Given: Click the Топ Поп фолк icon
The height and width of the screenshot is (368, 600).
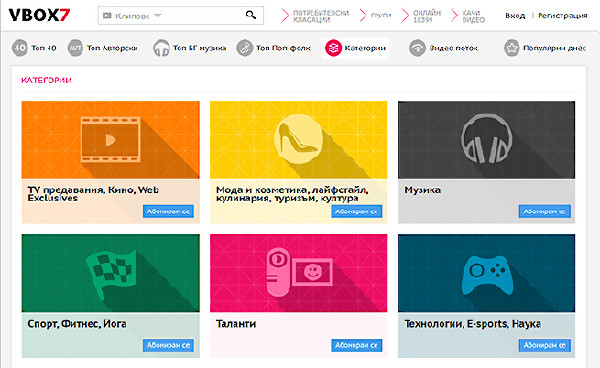Looking at the screenshot, I should tap(244, 48).
